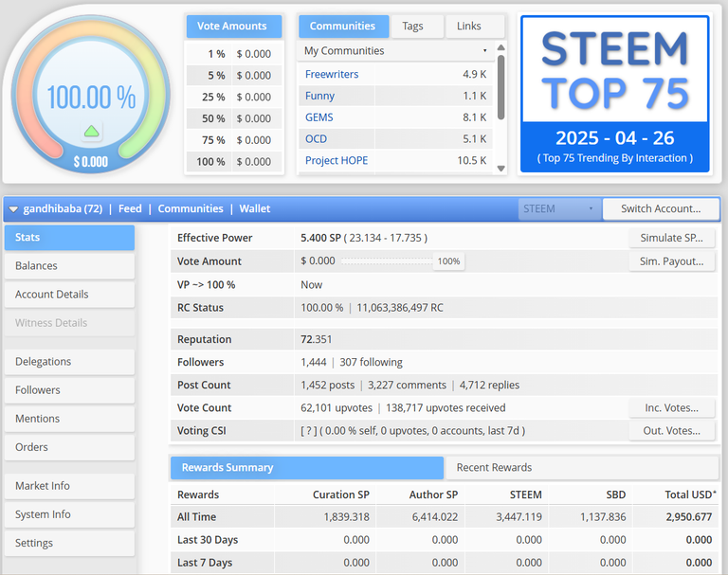Viewport: 728px width, 575px height.
Task: Click the 100.00 % voting power gauge
Action: point(91,95)
